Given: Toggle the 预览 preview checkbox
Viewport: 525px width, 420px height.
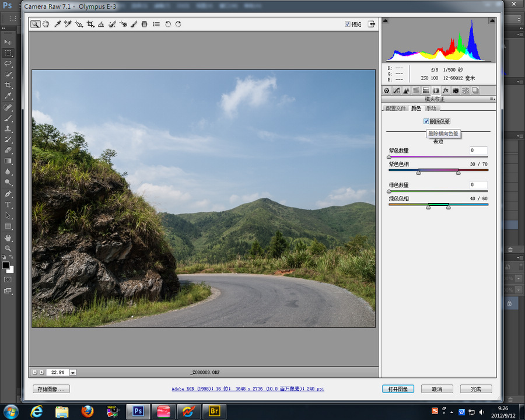Looking at the screenshot, I should (x=348, y=24).
